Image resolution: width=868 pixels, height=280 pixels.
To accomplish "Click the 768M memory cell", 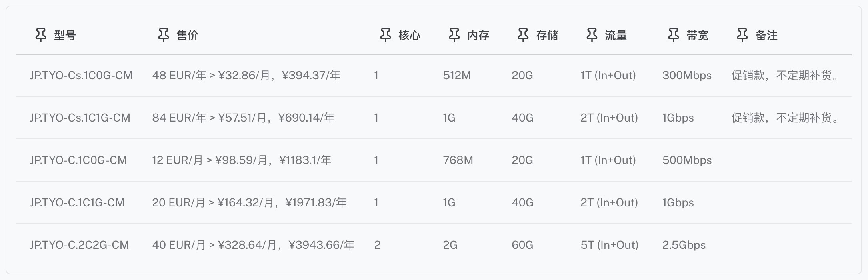I will (x=458, y=160).
